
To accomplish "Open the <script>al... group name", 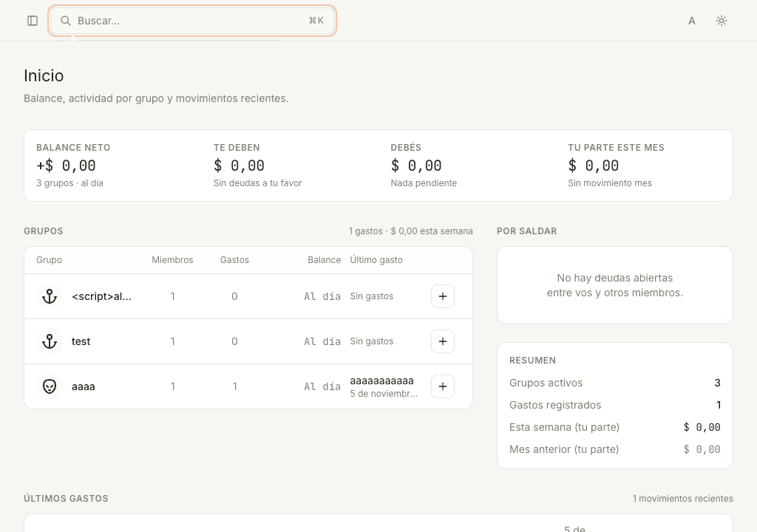I will coord(101,296).
